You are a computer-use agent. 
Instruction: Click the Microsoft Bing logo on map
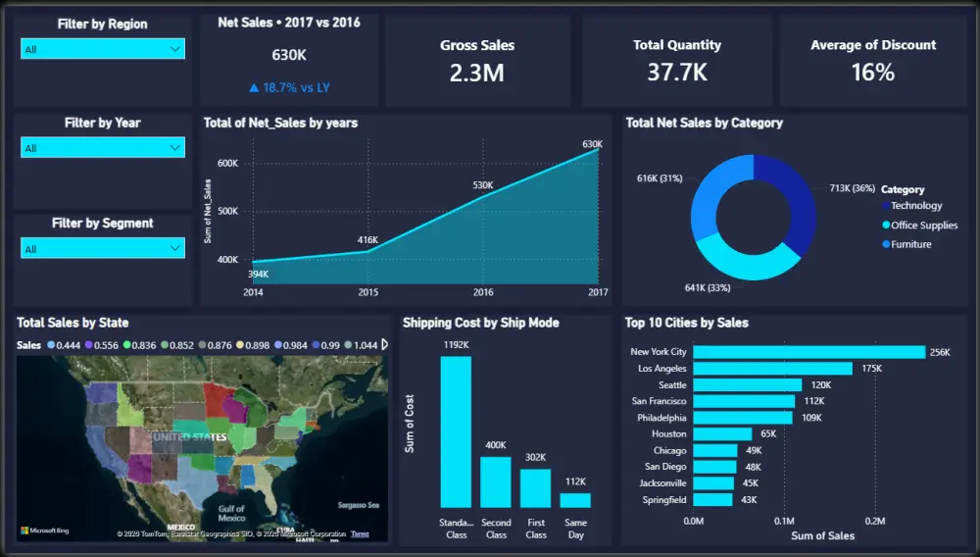(x=44, y=531)
